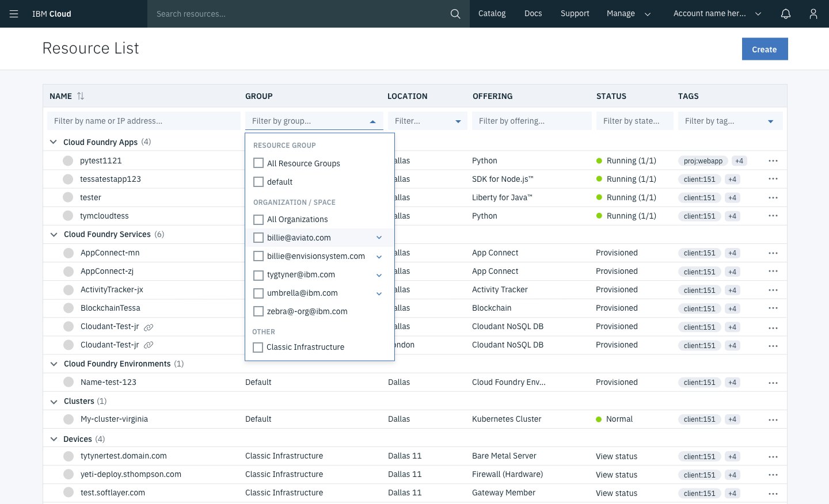This screenshot has height=504, width=829.
Task: Click the Create button
Action: click(765, 49)
